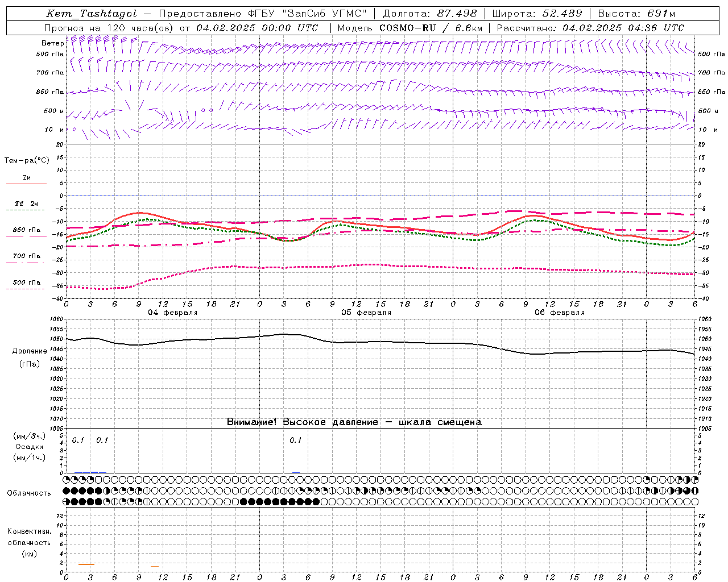Click the Прогноз на 120 часа(ов) text
This screenshot has height=582, width=728.
110,28
